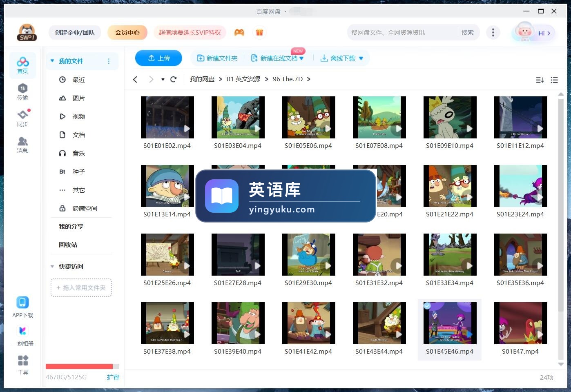Image resolution: width=571 pixels, height=392 pixels.
Task: Go back with the left arrow
Action: [135, 79]
